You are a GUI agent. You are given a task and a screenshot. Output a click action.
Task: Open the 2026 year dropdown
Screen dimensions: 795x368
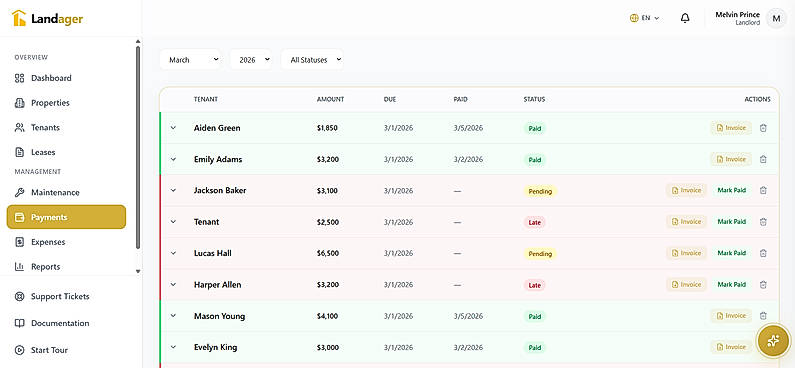tap(250, 60)
